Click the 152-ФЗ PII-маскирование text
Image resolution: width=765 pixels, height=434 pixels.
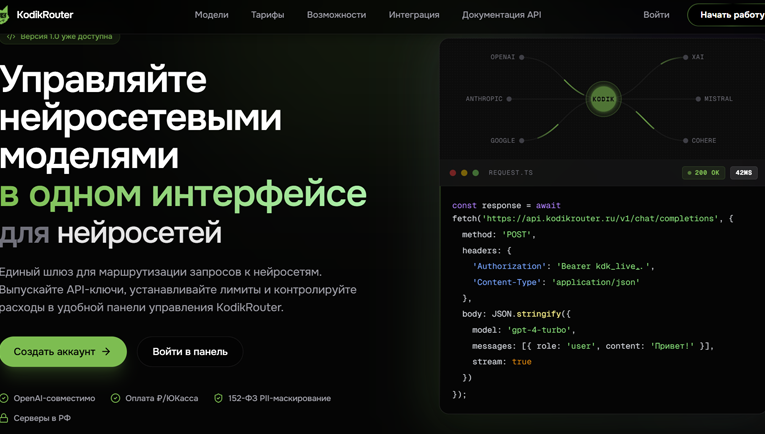pos(280,398)
